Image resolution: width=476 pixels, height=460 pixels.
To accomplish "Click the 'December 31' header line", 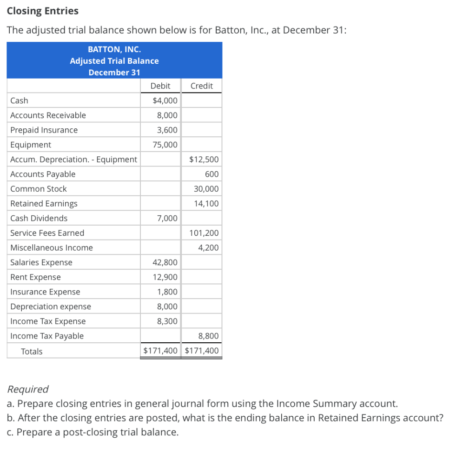I will point(114,72).
